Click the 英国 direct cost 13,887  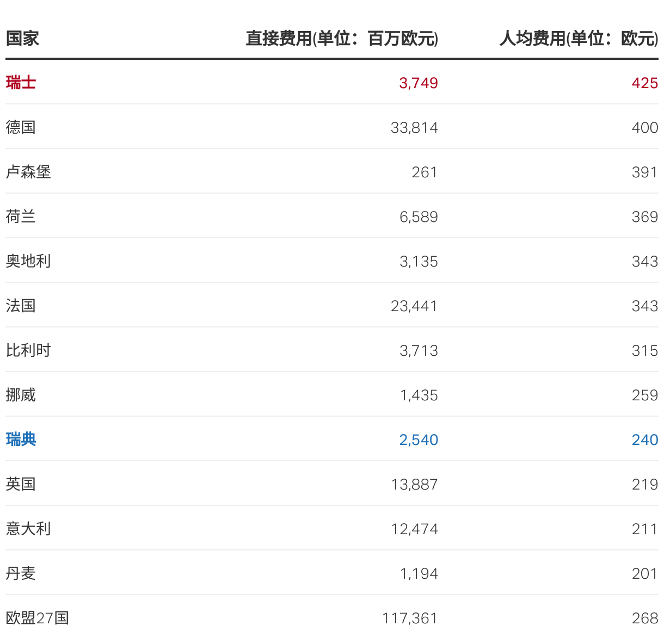point(414,484)
